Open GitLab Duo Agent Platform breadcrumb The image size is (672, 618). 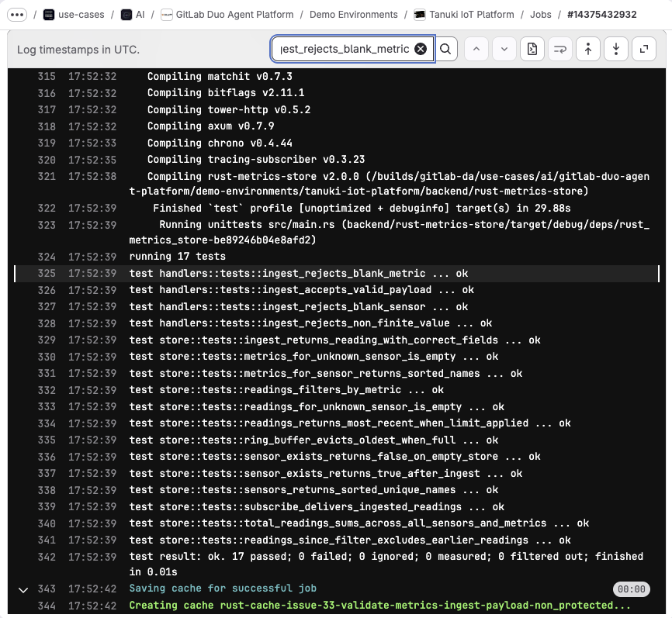(227, 15)
